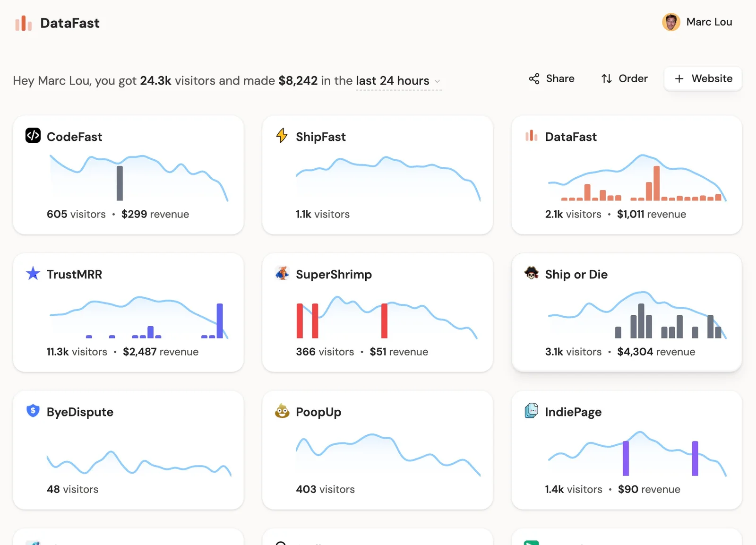The width and height of the screenshot is (756, 545).
Task: Click the Share button
Action: (552, 79)
